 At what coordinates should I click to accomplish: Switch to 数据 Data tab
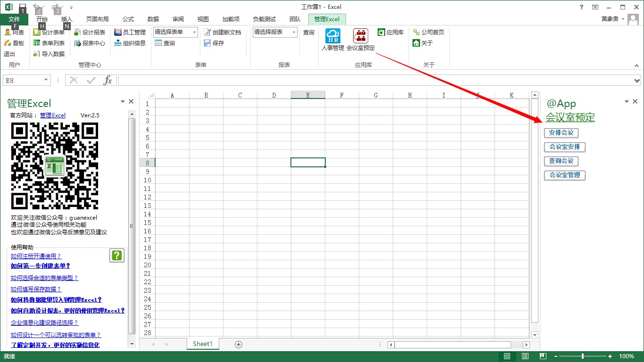(x=153, y=19)
